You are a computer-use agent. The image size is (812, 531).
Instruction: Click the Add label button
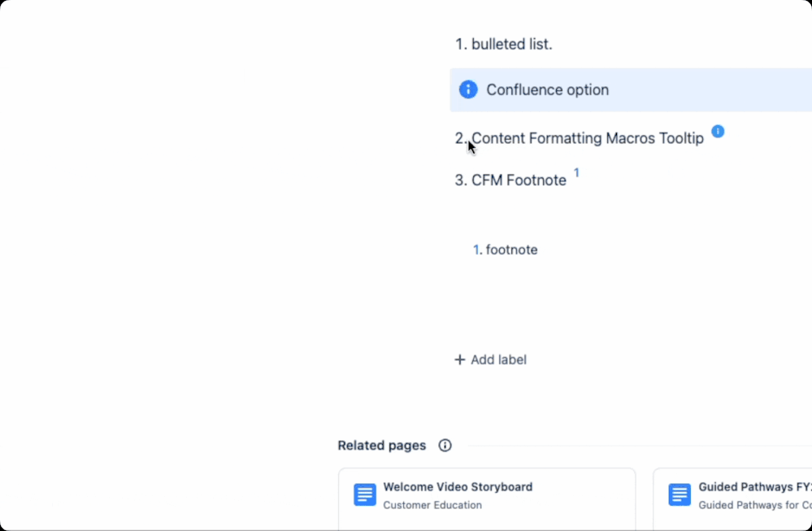pyautogui.click(x=490, y=359)
